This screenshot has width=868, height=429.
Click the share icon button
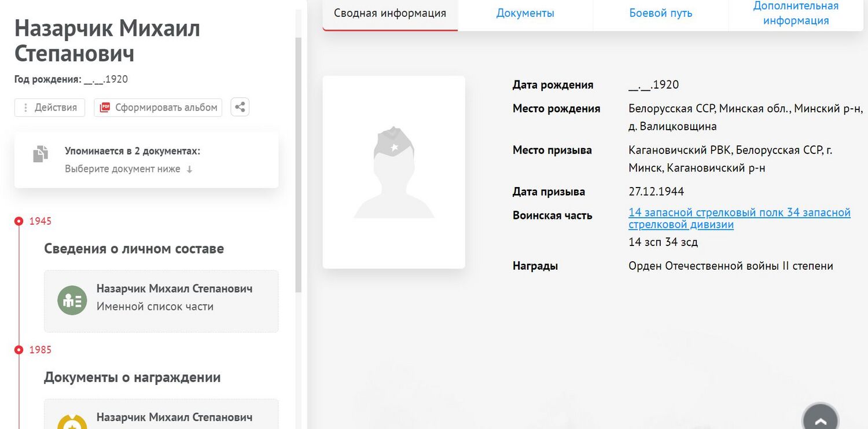(240, 107)
